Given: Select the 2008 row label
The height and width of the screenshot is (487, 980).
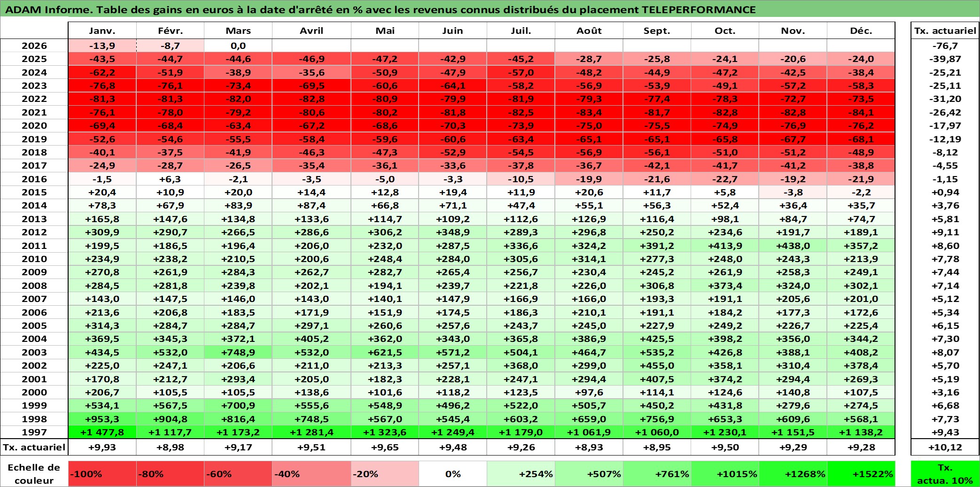Looking at the screenshot, I should click(x=34, y=286).
